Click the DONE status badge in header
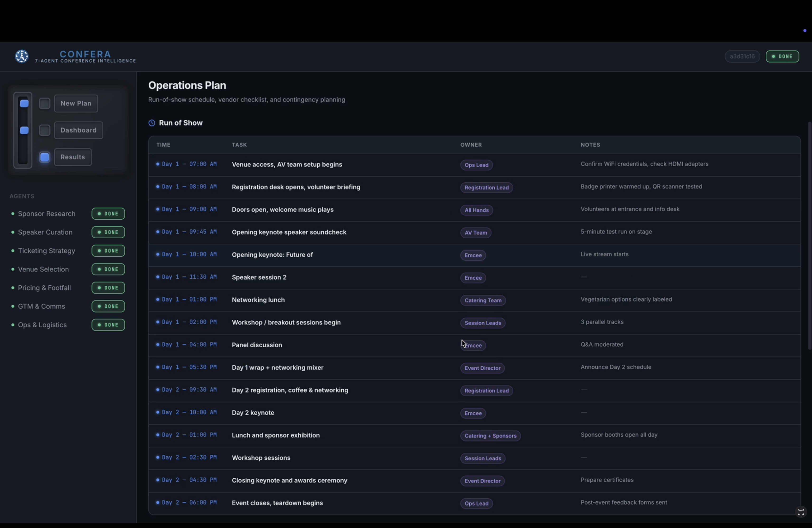The width and height of the screenshot is (812, 528). 782,57
